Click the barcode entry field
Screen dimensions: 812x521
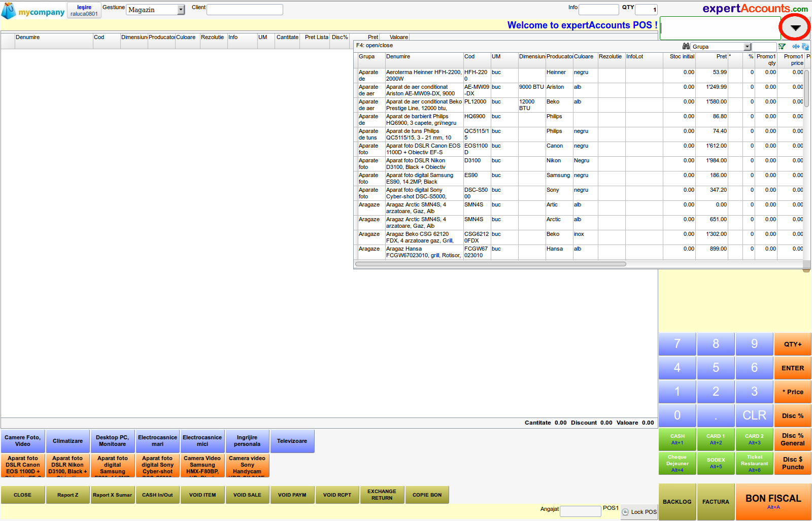(720, 28)
